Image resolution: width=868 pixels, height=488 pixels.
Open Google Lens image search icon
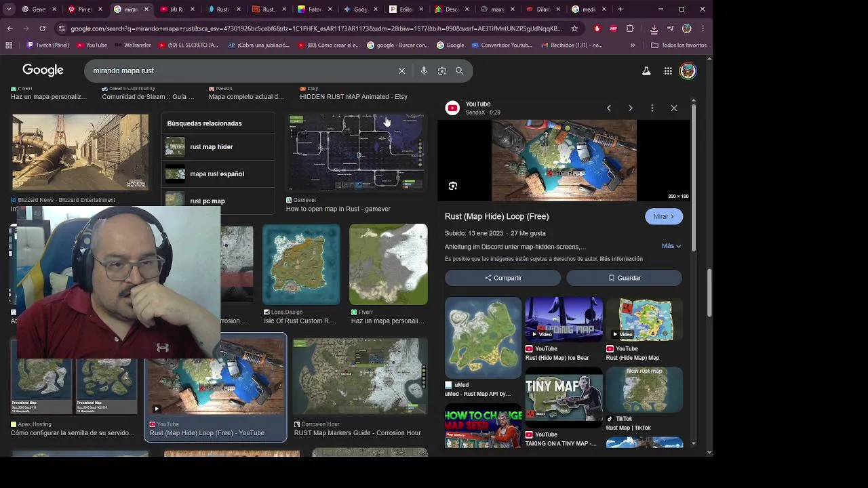tap(442, 70)
